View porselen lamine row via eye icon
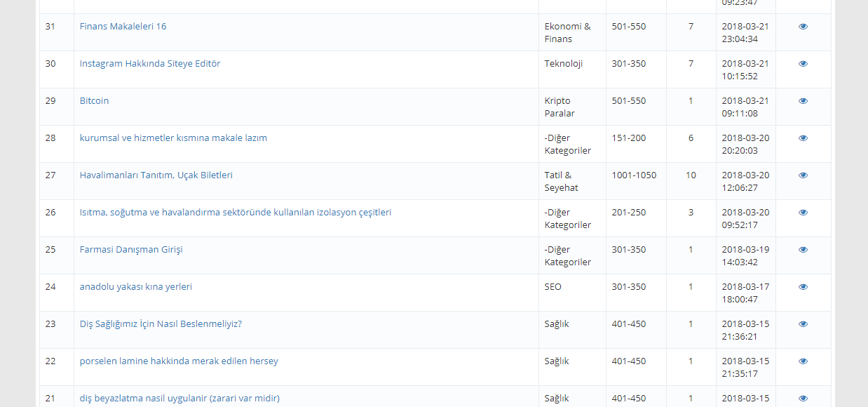 [x=803, y=361]
